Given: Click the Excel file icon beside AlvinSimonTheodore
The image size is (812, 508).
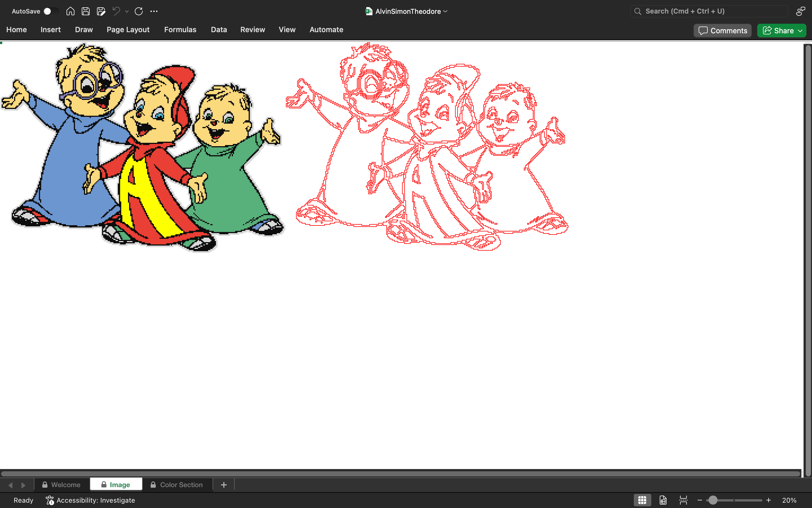Looking at the screenshot, I should tap(369, 11).
